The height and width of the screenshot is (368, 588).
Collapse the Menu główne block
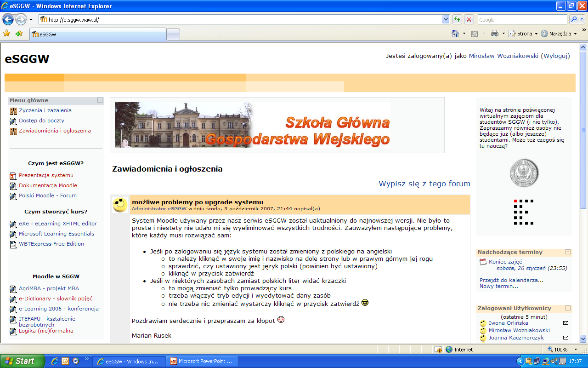click(100, 100)
